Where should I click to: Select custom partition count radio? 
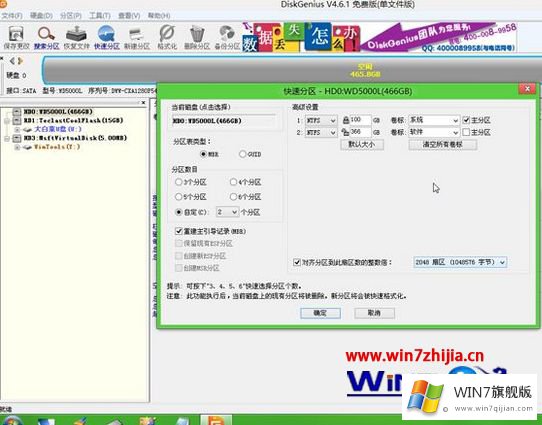pos(178,212)
